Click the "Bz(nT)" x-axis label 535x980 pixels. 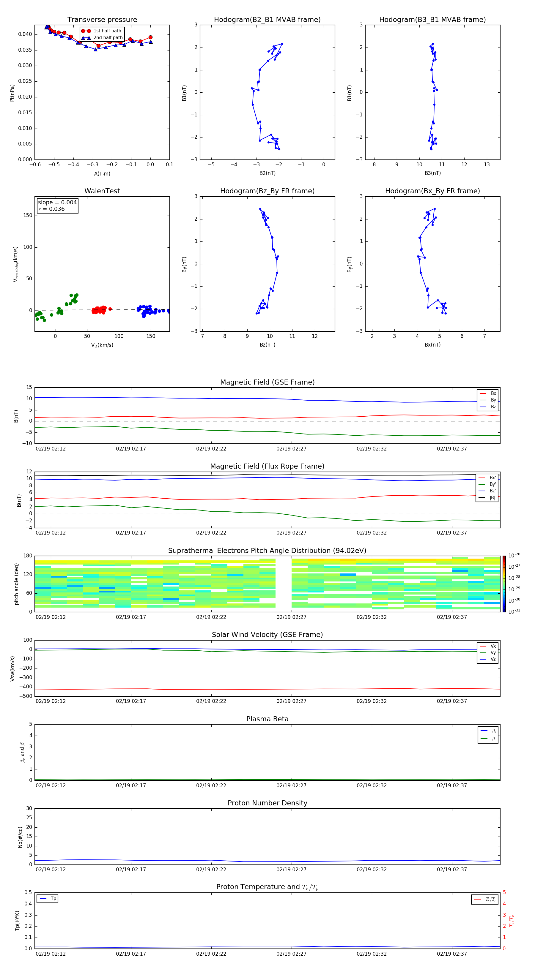pos(267,345)
